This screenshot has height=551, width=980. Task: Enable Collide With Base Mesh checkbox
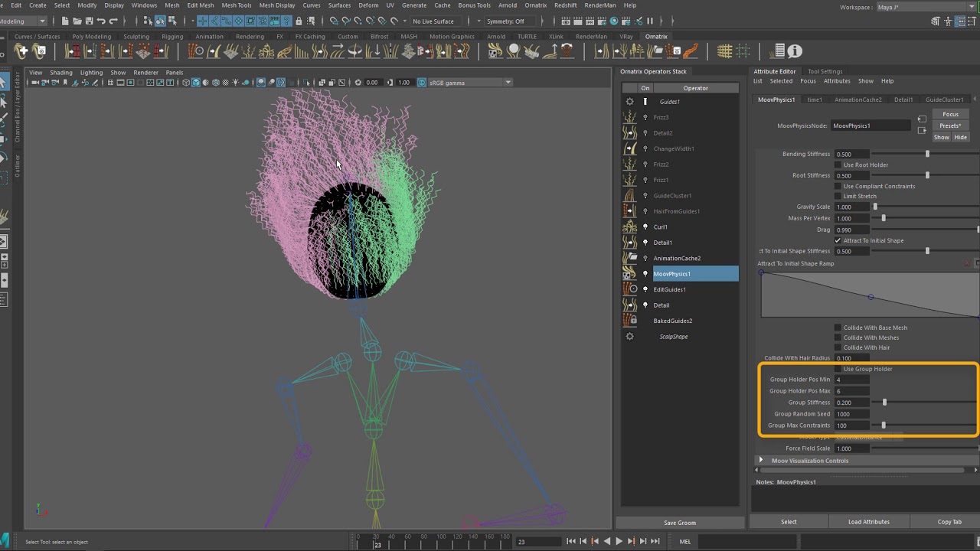[838, 328]
